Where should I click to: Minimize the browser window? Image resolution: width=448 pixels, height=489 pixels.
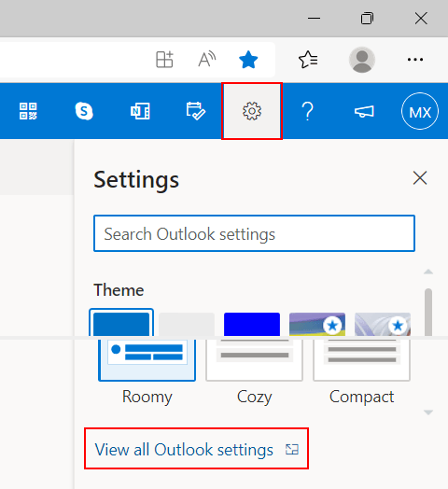(314, 19)
